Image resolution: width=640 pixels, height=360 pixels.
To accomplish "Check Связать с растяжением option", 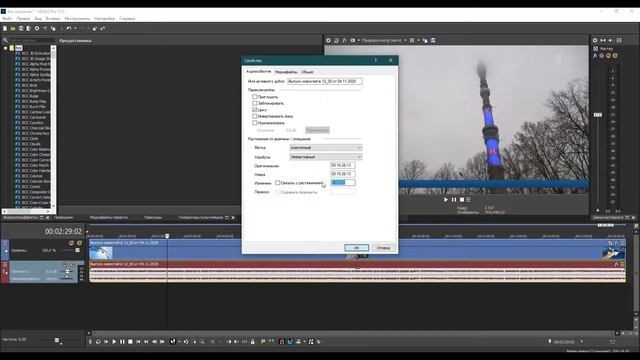I will 278,183.
